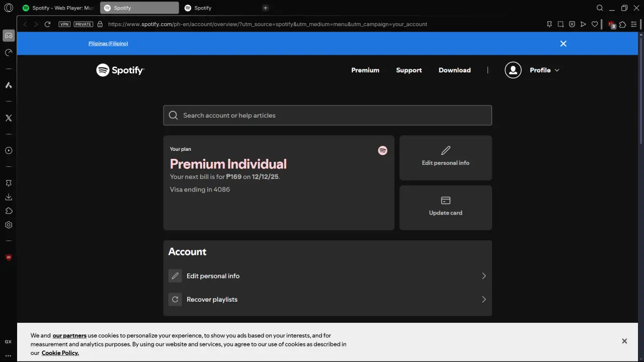Screen dimensions: 644x362
Task: Open the our partners link
Action: 69,335
